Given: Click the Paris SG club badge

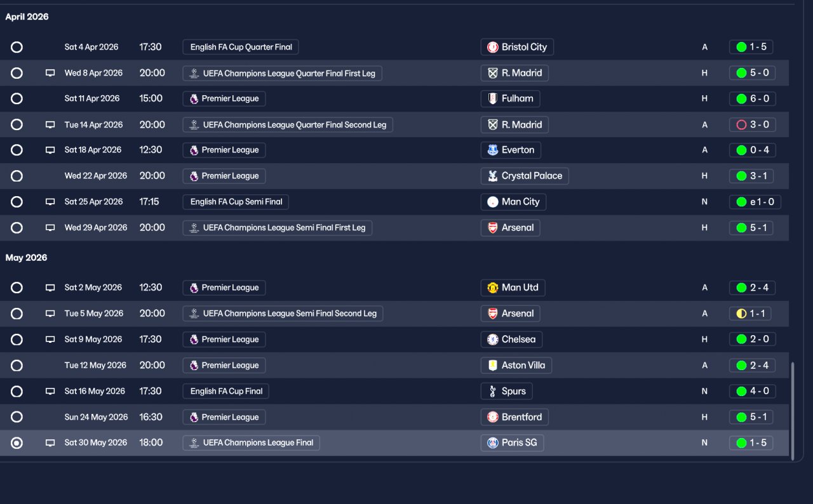Looking at the screenshot, I should point(492,443).
